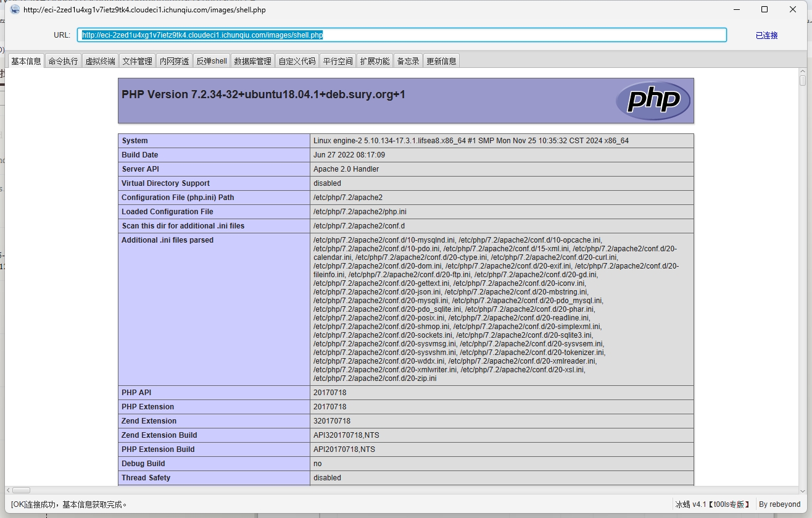
Task: Select the 平行空间 tab
Action: click(338, 61)
